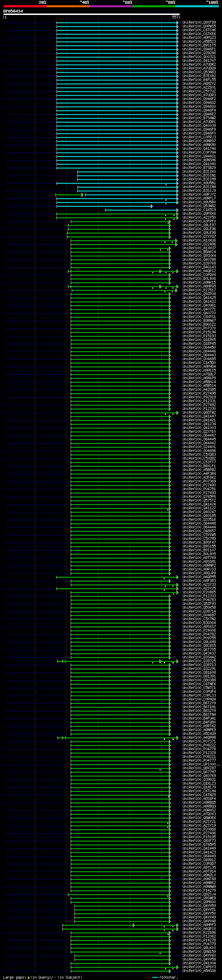Click the white query length bar
The height and width of the screenshot is (980, 222).
tap(92, 14)
